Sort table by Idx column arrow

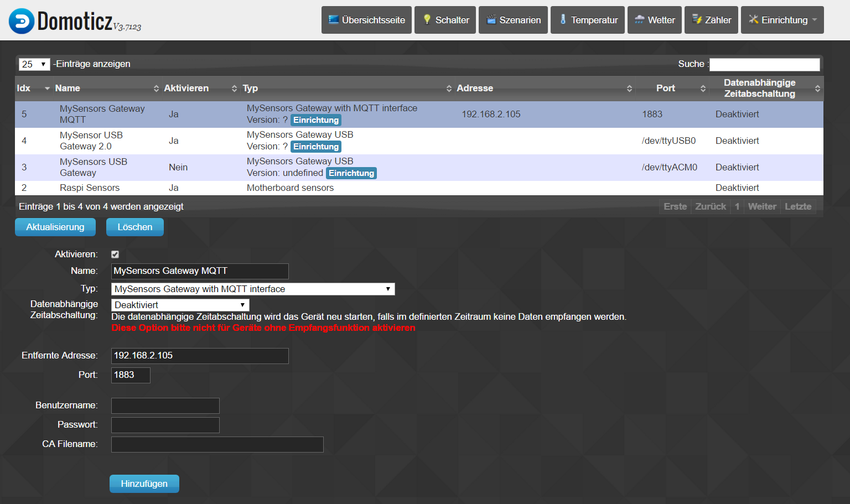[47, 89]
